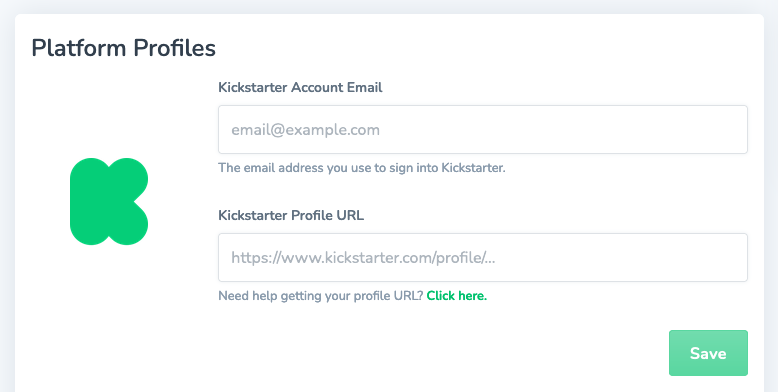Click the word 'Kickstarter' in email helper text

tap(473, 168)
